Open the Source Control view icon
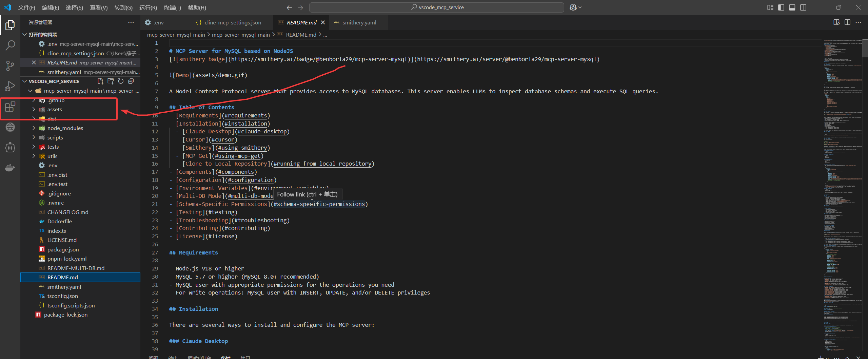Viewport: 868px width, 359px height. click(x=10, y=65)
